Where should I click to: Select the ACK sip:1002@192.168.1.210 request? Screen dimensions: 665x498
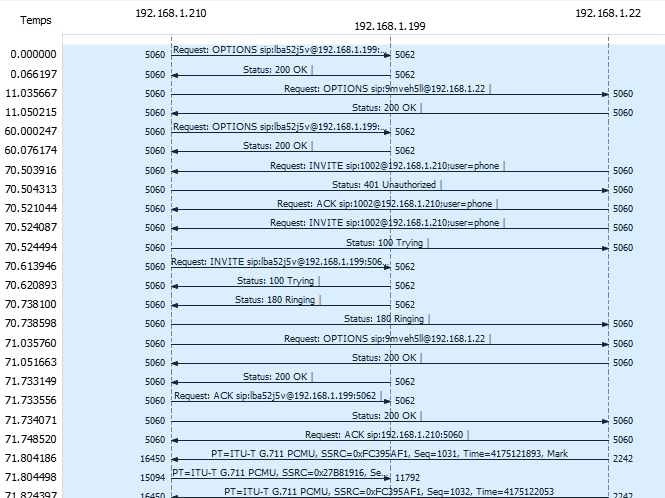coord(385,204)
